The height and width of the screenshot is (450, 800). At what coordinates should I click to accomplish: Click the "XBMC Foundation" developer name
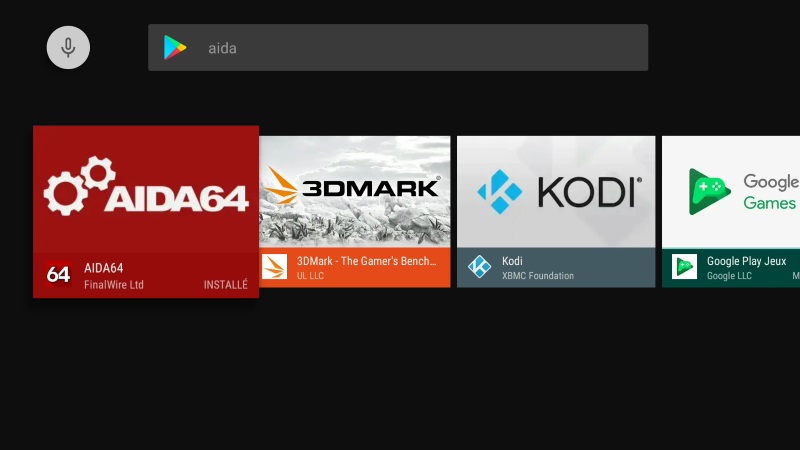(x=538, y=276)
